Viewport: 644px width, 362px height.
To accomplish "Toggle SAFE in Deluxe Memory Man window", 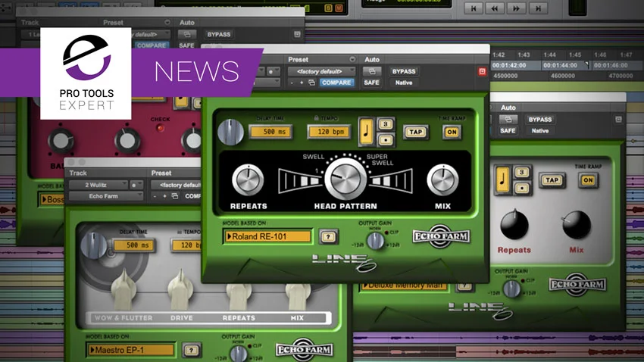I will [x=508, y=130].
